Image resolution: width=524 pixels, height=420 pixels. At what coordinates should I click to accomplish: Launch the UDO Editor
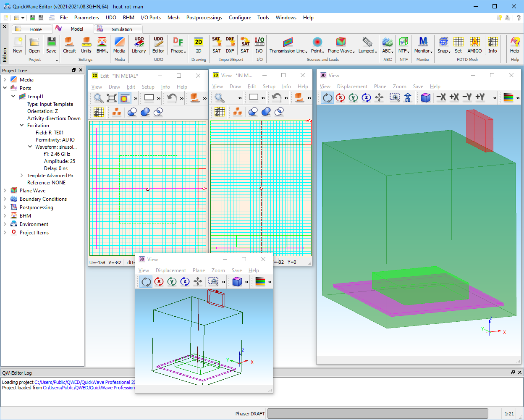158,45
